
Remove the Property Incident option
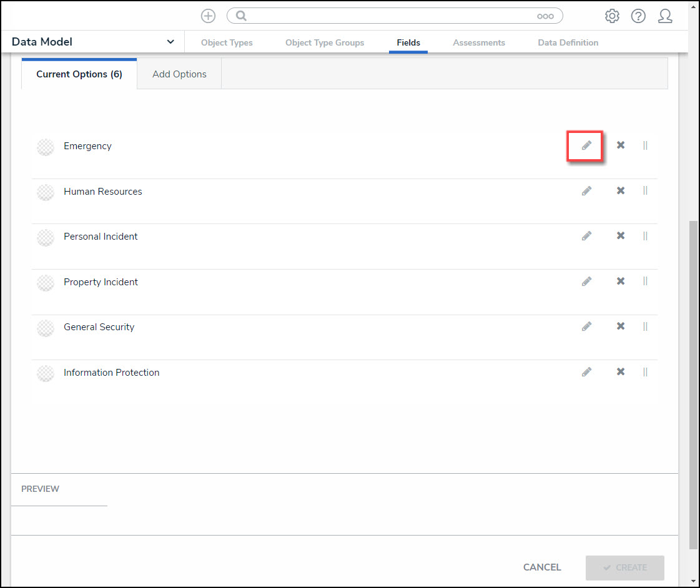[620, 282]
